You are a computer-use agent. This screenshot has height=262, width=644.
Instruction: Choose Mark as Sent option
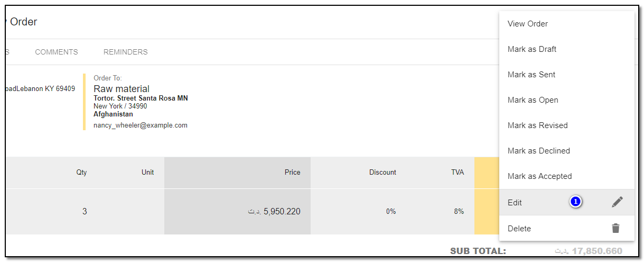pyautogui.click(x=531, y=75)
